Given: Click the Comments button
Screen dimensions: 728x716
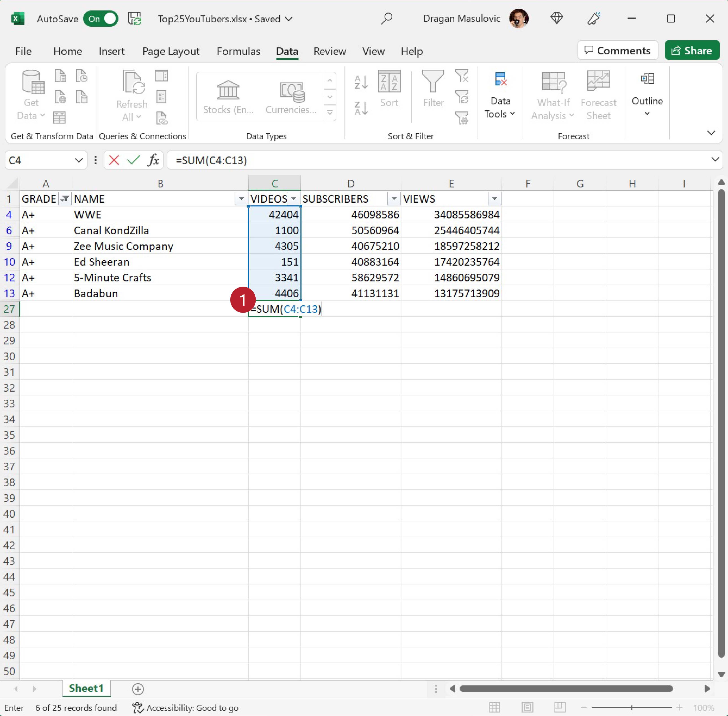Looking at the screenshot, I should click(617, 50).
